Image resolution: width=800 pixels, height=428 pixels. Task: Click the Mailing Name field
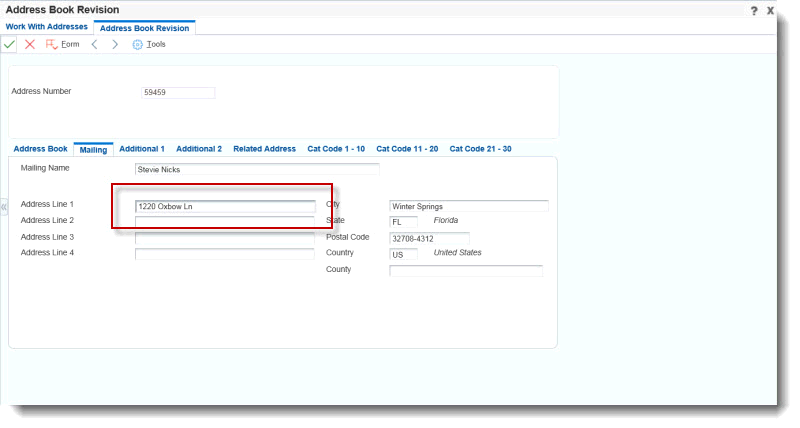(x=257, y=170)
